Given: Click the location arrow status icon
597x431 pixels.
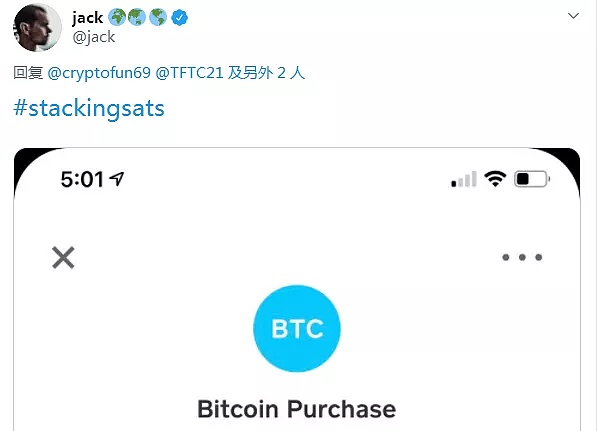Looking at the screenshot, I should point(117,179).
